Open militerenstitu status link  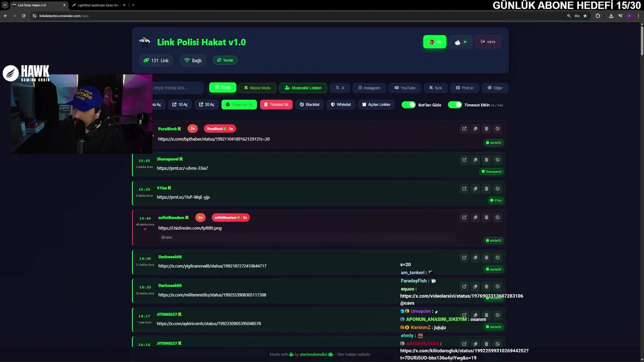[x=212, y=295]
